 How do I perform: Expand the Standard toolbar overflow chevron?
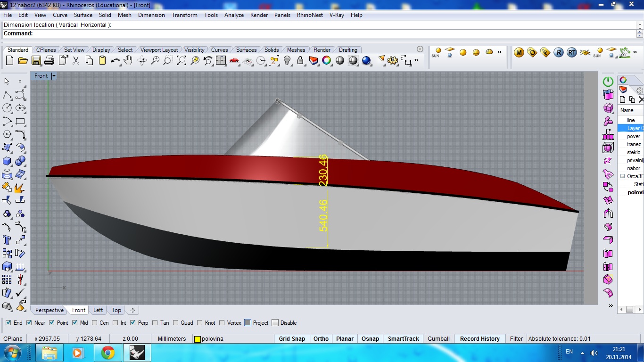pos(416,60)
